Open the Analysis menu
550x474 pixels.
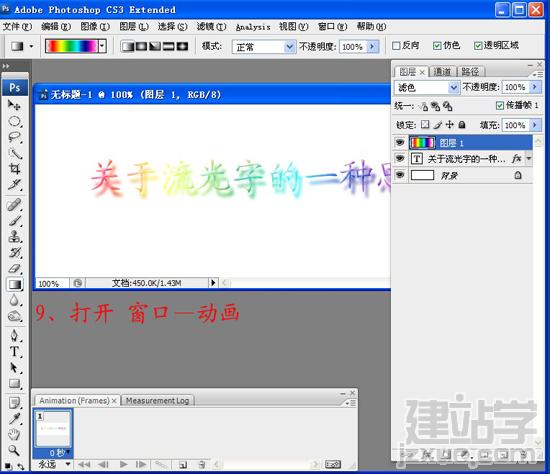tap(253, 27)
